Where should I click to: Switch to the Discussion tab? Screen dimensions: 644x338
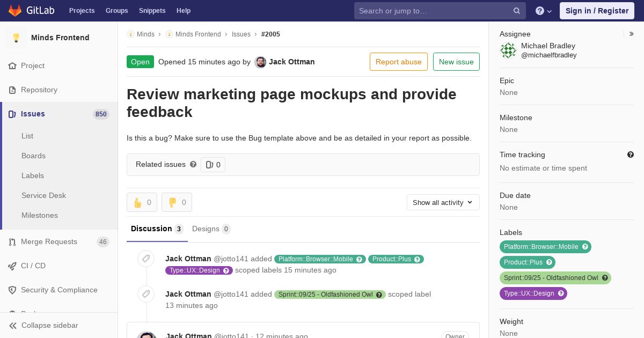pos(157,229)
